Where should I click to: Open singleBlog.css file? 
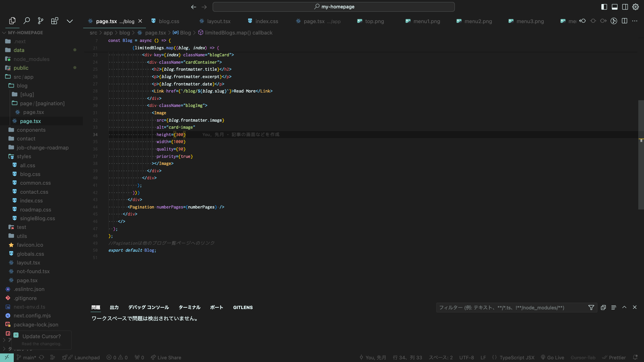pyautogui.click(x=37, y=218)
